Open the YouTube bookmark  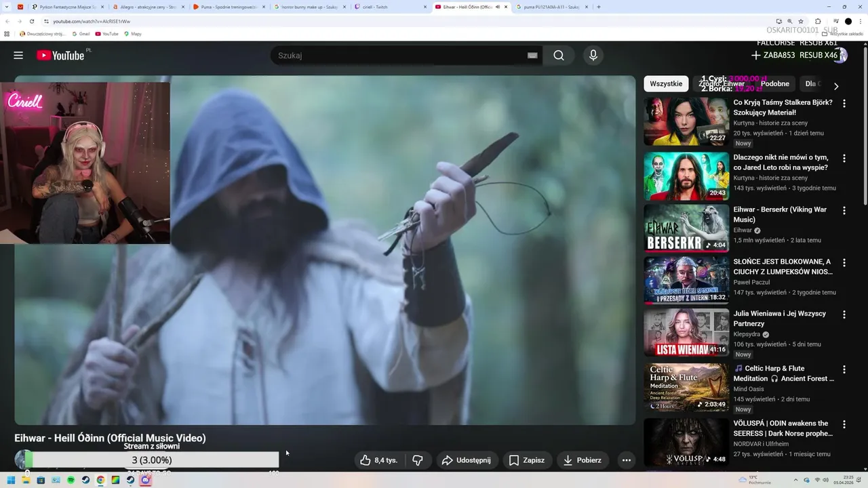107,33
